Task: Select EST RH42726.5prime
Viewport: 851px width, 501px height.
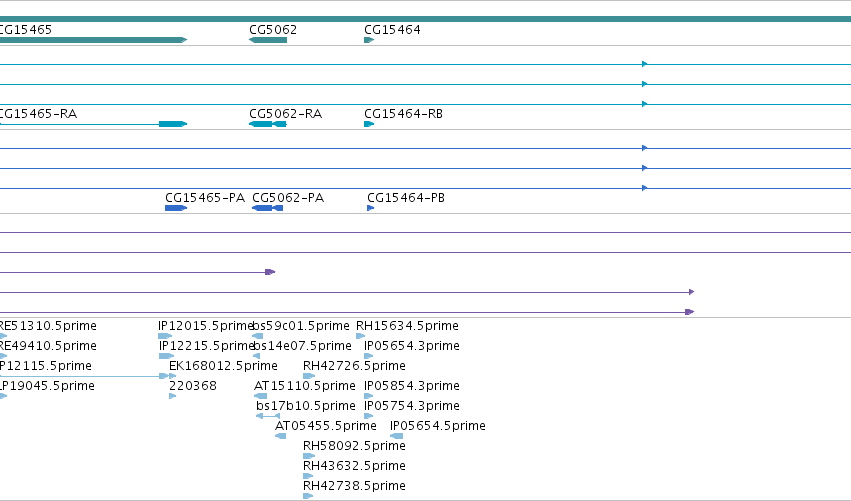Action: [x=354, y=366]
